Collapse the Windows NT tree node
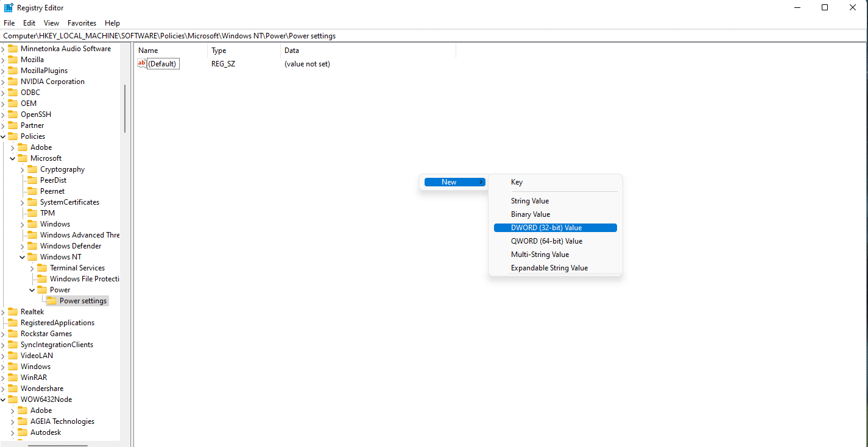This screenshot has width=868, height=447. (22, 256)
